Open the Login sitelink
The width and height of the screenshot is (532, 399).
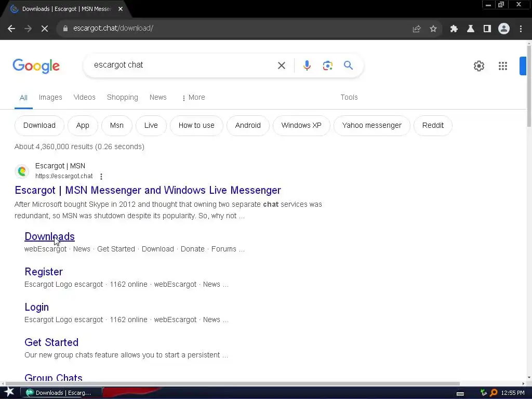[x=37, y=307]
